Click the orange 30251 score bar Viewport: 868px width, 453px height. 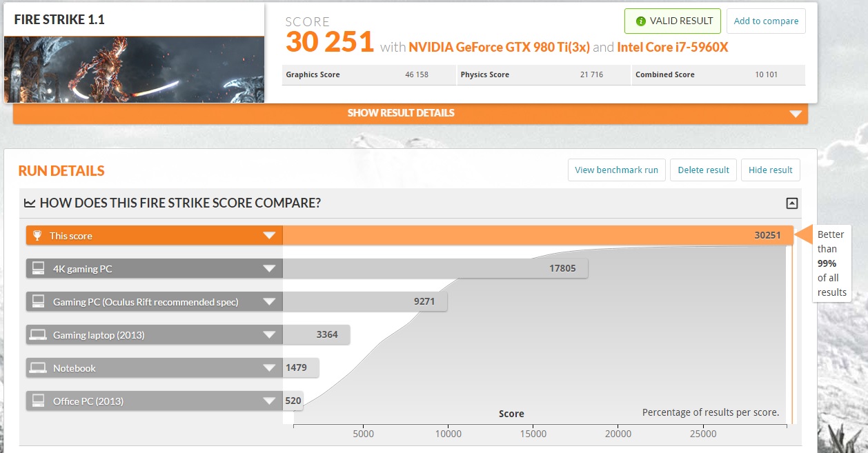click(538, 235)
